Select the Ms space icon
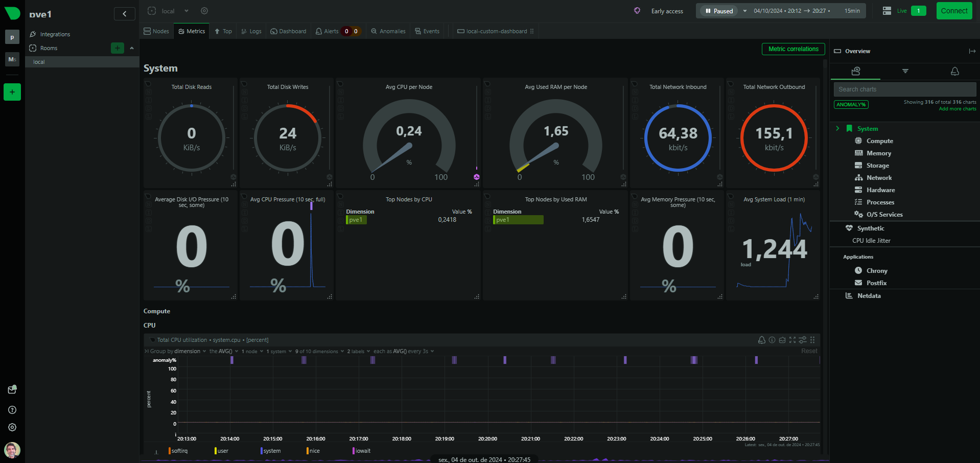Viewport: 980px width, 463px height. tap(12, 59)
